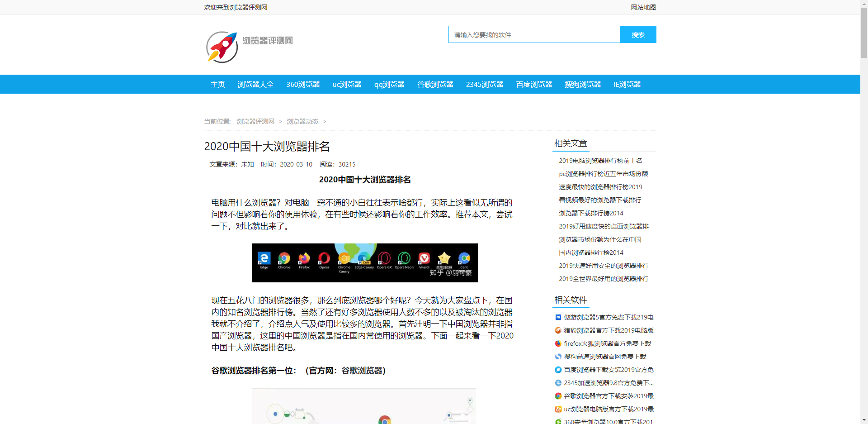
Task: Open 搜狗高速浏览器官网免费下载 link
Action: pyautogui.click(x=605, y=357)
